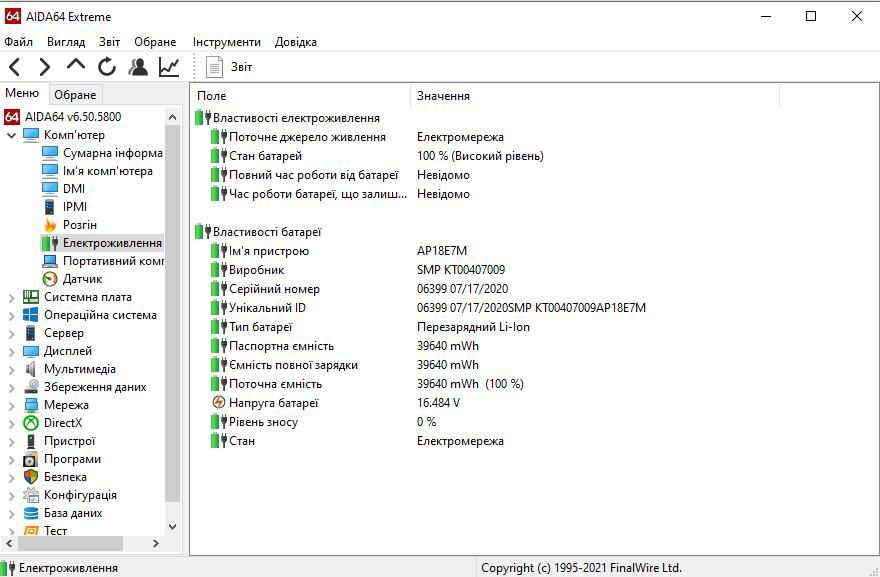Open Портативний комп'ютер laptop icon entry
Viewport: 880px width, 577px height.
[50, 260]
